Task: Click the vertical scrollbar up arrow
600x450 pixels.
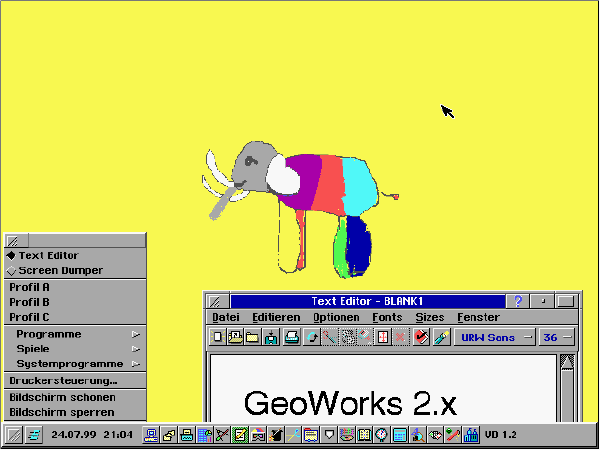Action: pos(567,362)
